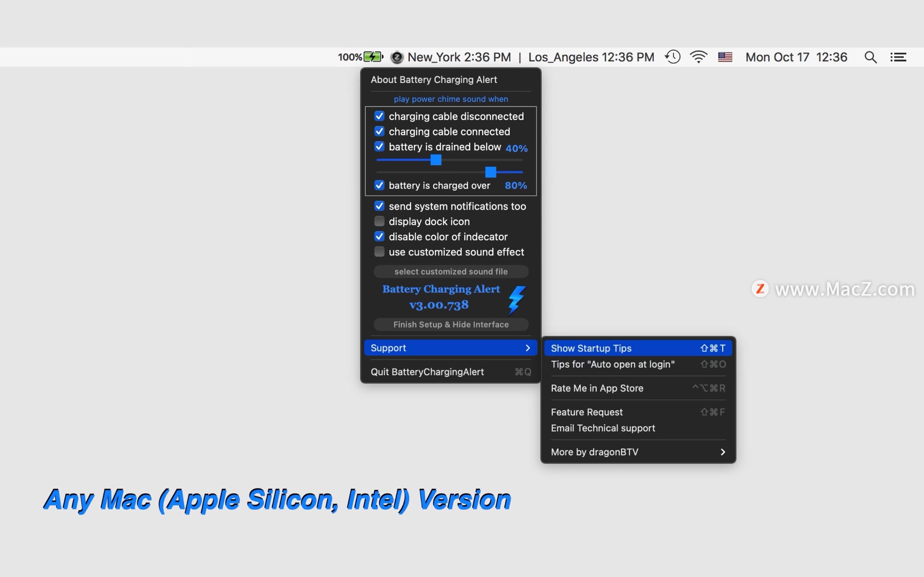Open Spotlight search magnifier icon
This screenshot has height=577, width=924.
(870, 57)
